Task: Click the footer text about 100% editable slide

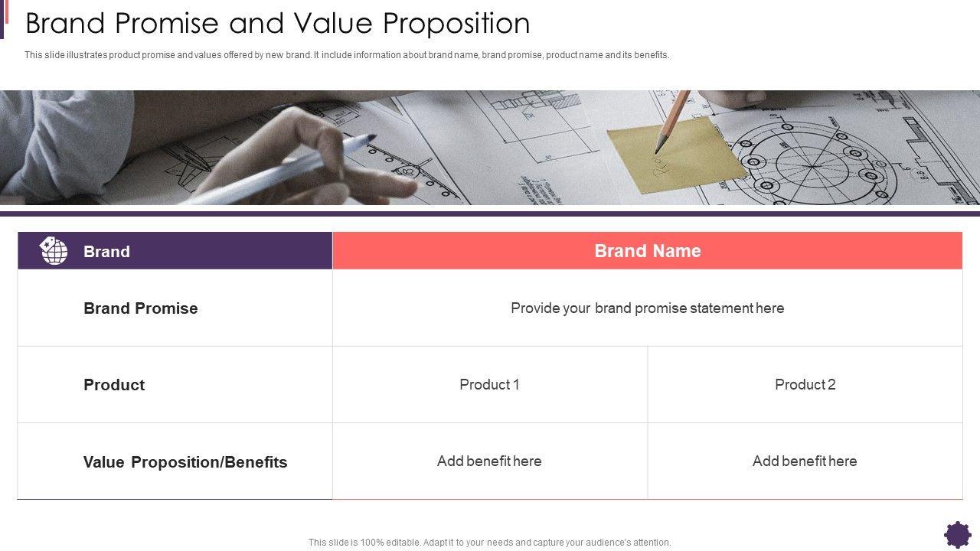Action: click(490, 543)
